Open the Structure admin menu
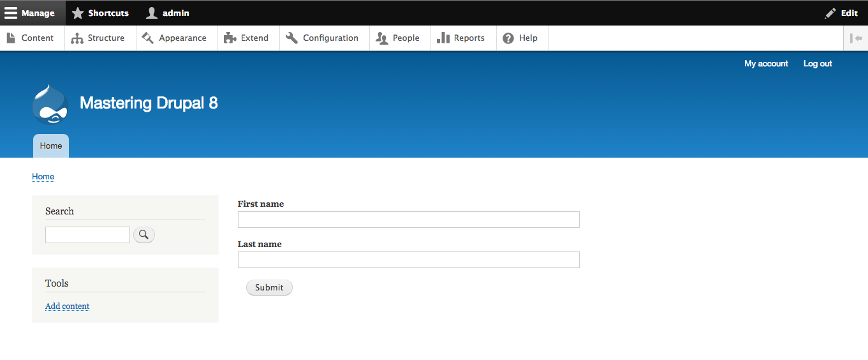Viewport: 868px width, 360px height. point(100,38)
